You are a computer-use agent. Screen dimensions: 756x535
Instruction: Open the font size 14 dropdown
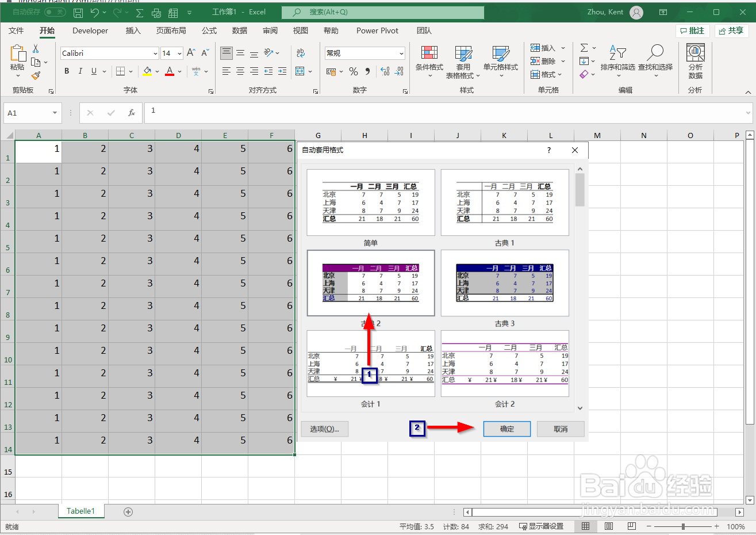[179, 54]
